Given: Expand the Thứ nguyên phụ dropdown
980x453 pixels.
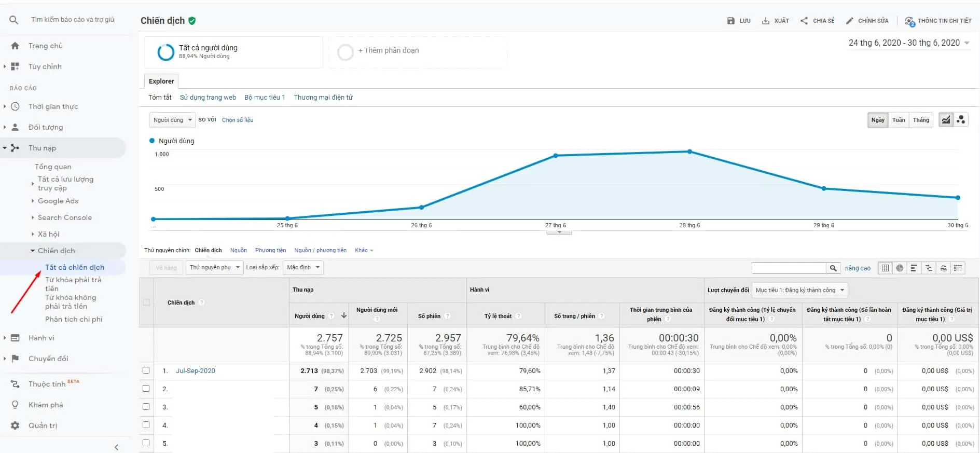Looking at the screenshot, I should pos(214,267).
